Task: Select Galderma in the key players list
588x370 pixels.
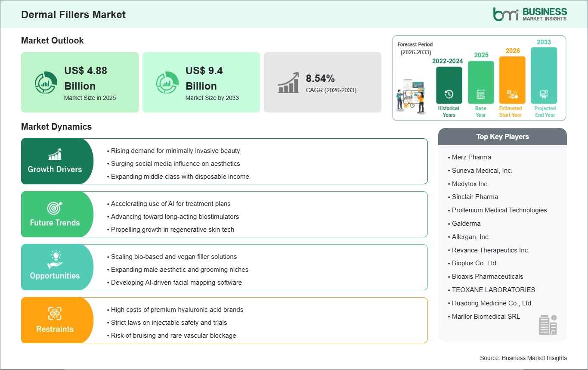Action: coord(466,224)
